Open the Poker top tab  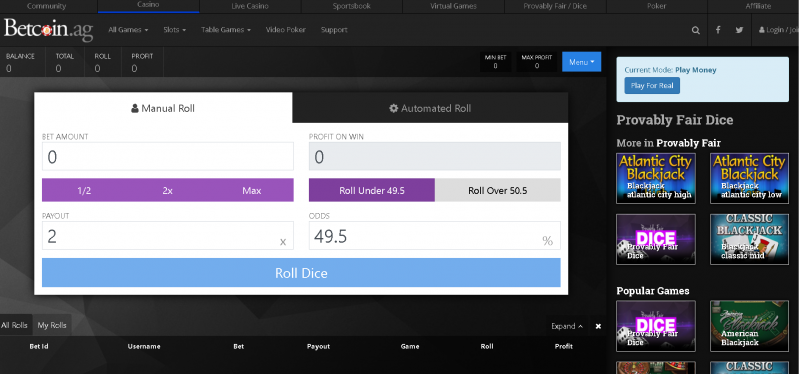point(657,6)
